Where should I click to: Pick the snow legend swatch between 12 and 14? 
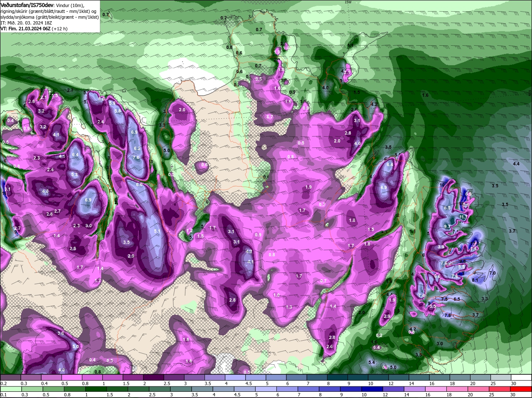point(399,378)
